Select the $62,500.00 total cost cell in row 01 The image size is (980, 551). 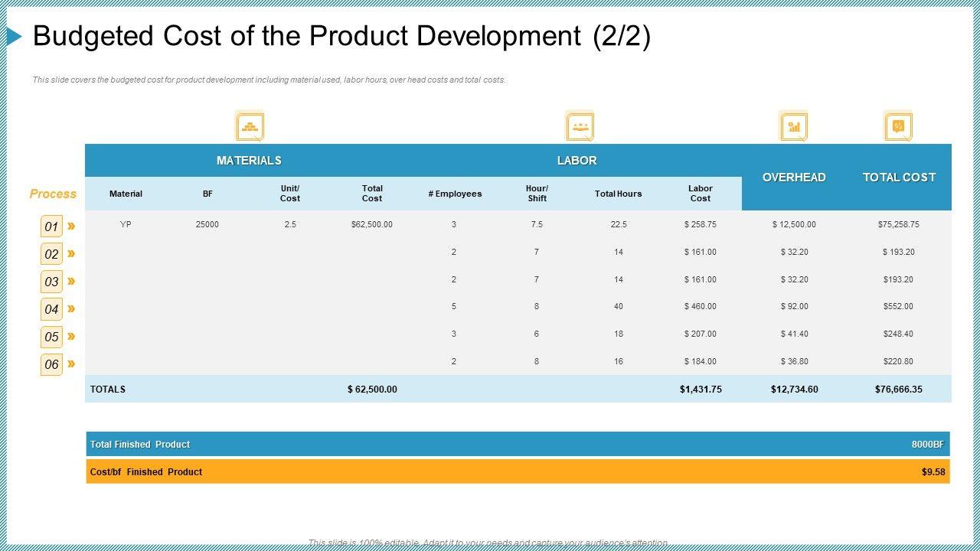[372, 225]
